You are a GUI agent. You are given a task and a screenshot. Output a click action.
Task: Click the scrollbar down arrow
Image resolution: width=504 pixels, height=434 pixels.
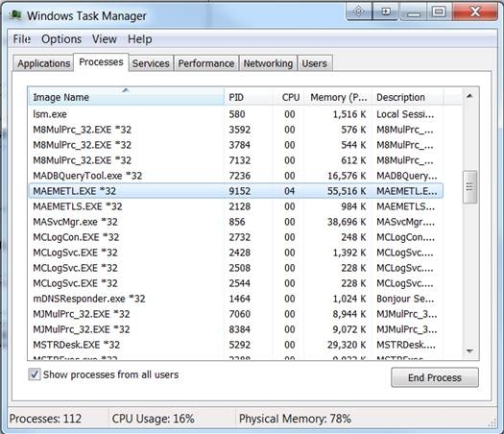click(x=469, y=351)
